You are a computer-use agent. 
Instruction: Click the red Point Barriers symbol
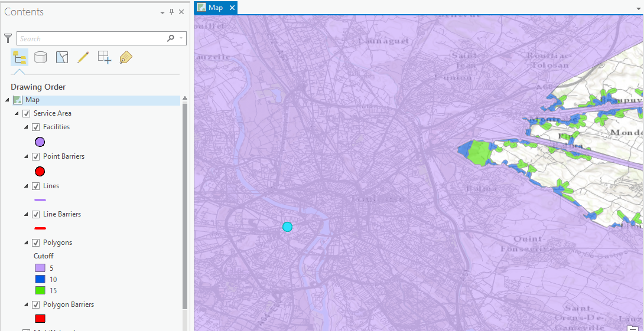(40, 172)
